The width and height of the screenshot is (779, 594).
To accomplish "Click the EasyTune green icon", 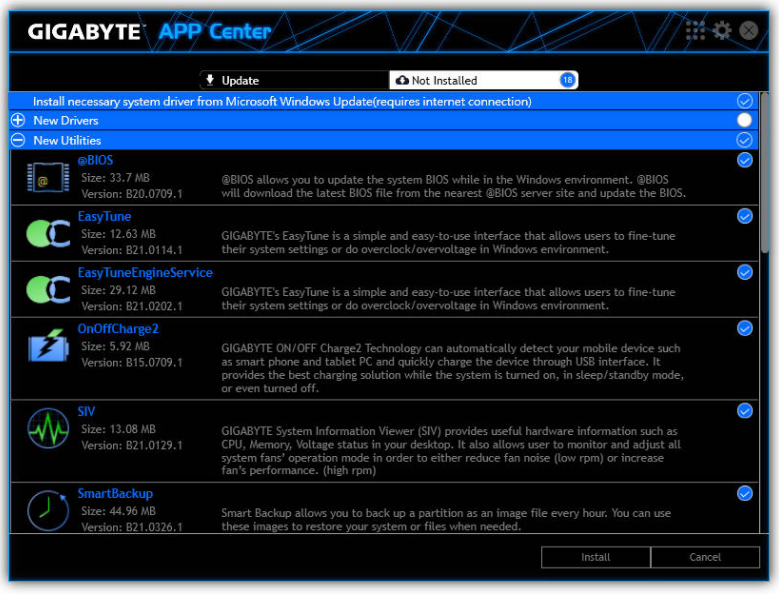I will (x=47, y=233).
